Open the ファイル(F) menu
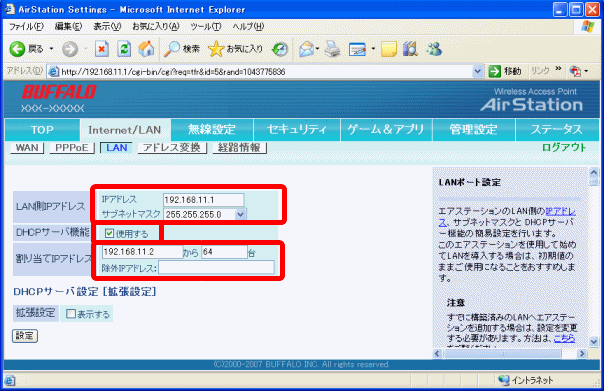Image resolution: width=604 pixels, height=391 pixels. coord(26,27)
